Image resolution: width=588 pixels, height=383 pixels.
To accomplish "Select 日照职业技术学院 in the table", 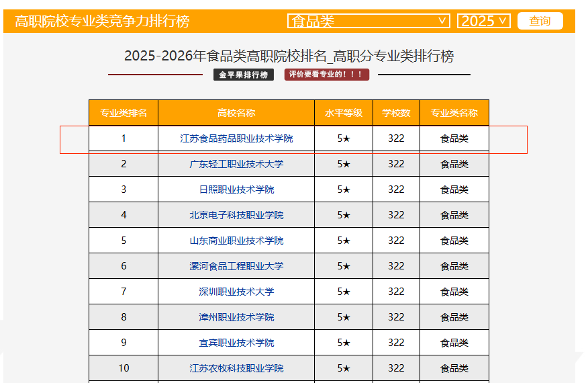I will (x=236, y=189).
